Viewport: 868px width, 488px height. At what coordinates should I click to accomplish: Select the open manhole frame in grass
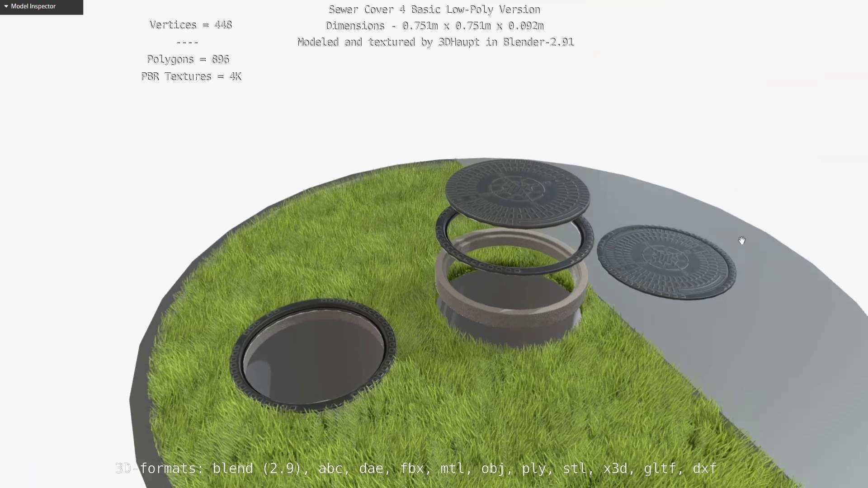[313, 355]
